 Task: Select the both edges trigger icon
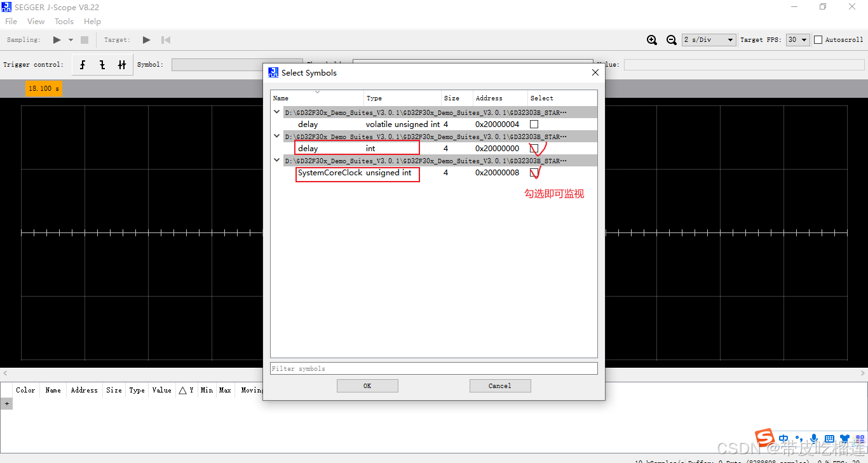122,65
